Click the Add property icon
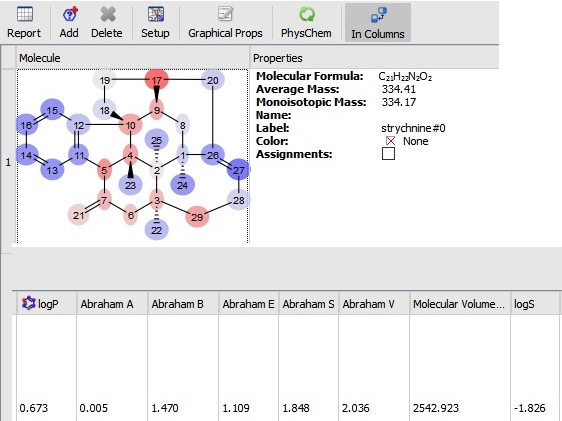The width and height of the screenshot is (562, 421). pos(70,14)
